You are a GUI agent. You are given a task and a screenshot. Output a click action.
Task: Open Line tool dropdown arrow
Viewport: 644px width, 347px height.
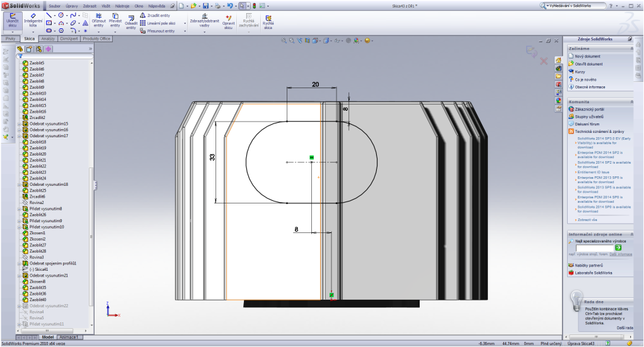click(x=55, y=15)
